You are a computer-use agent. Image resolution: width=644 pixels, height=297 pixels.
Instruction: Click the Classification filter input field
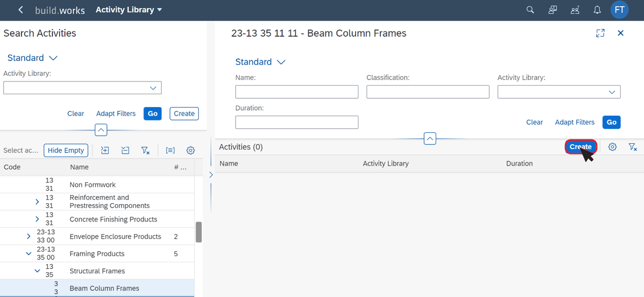pos(428,92)
